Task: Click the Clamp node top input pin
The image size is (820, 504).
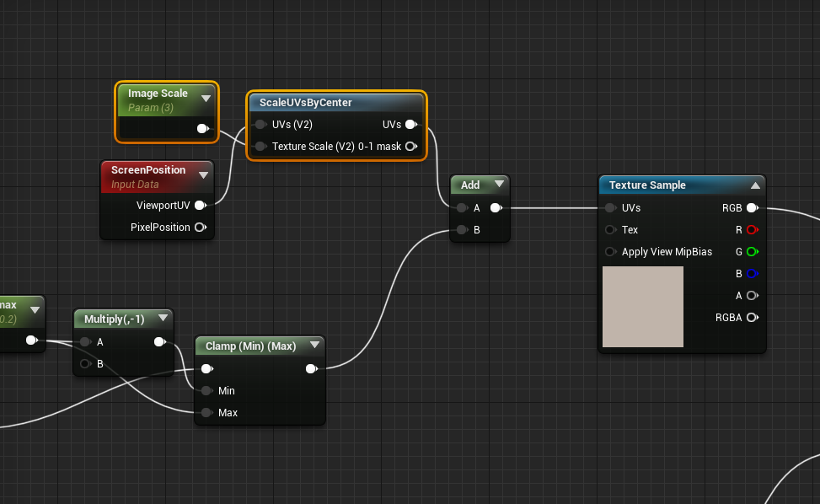Action: (207, 368)
